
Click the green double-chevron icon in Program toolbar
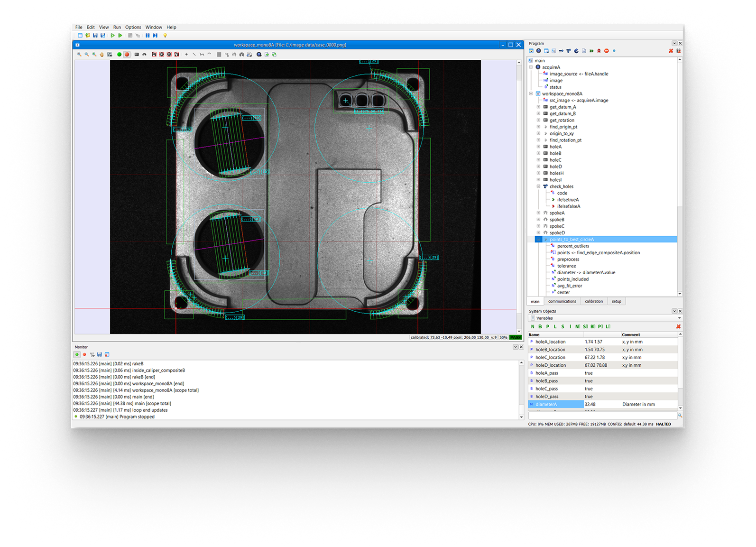[591, 51]
